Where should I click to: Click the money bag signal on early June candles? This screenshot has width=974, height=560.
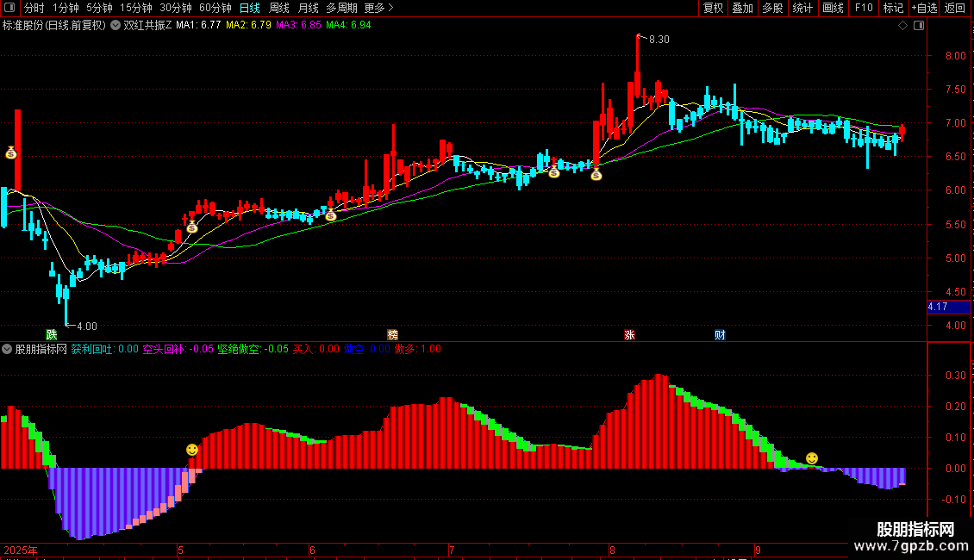click(331, 215)
